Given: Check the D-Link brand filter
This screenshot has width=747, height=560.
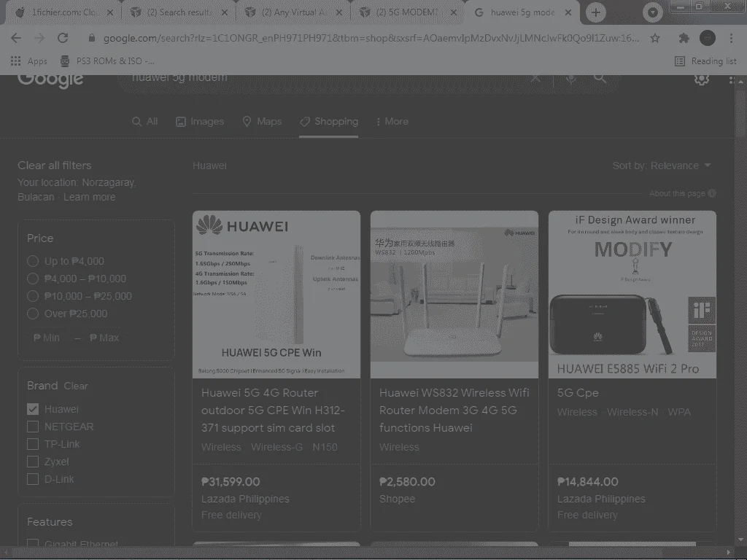Looking at the screenshot, I should [x=33, y=479].
